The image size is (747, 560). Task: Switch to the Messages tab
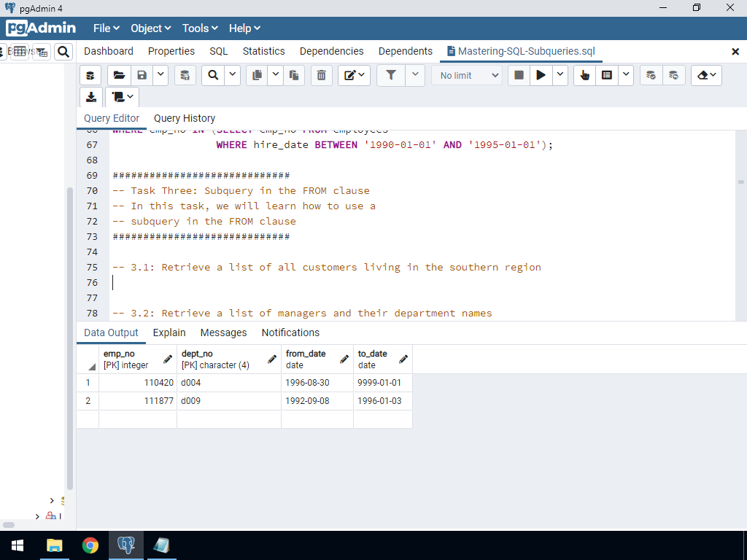223,332
